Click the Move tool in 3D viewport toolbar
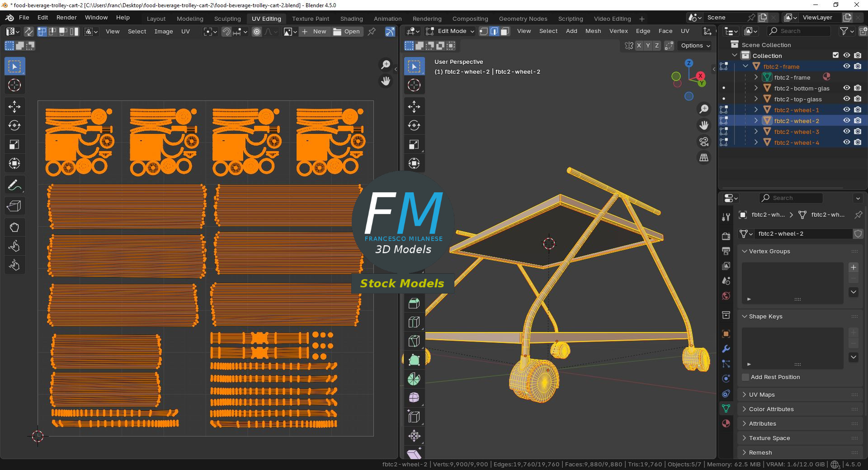Image resolution: width=868 pixels, height=470 pixels. [x=414, y=107]
